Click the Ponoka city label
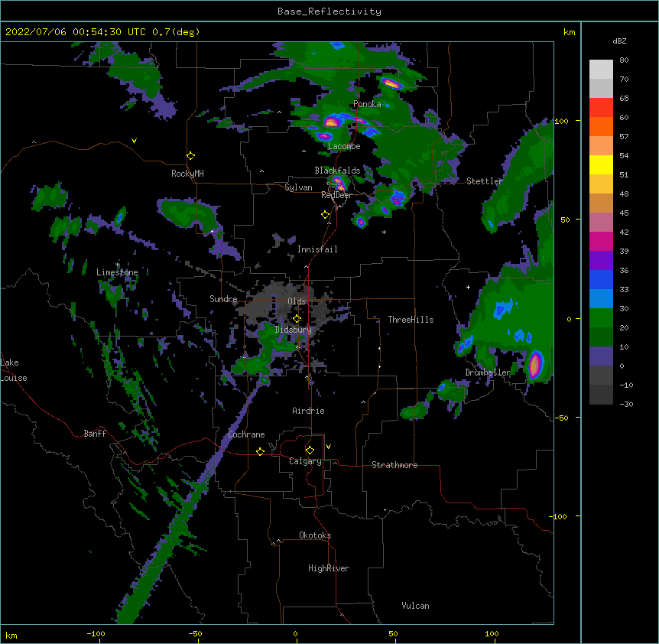 [x=367, y=104]
